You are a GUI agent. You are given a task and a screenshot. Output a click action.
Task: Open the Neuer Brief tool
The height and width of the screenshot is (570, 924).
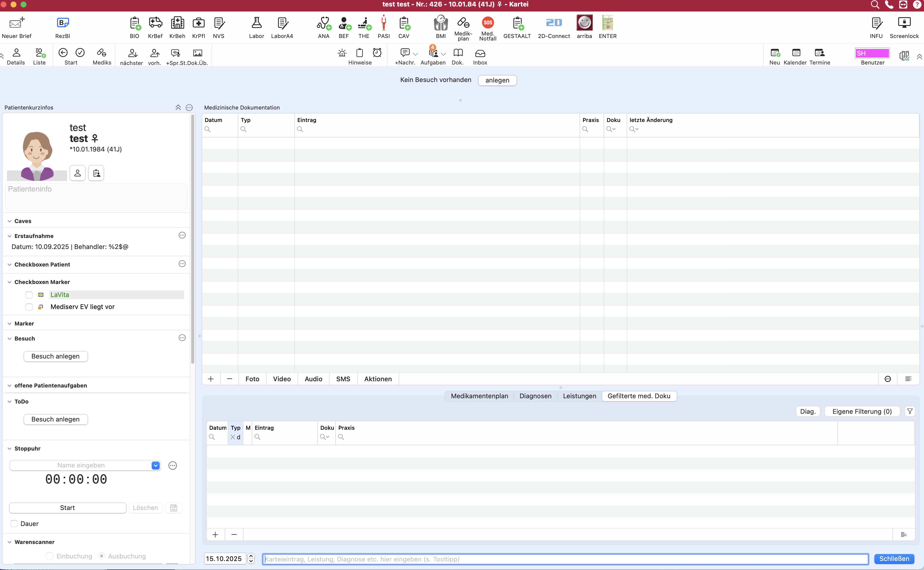click(x=17, y=27)
